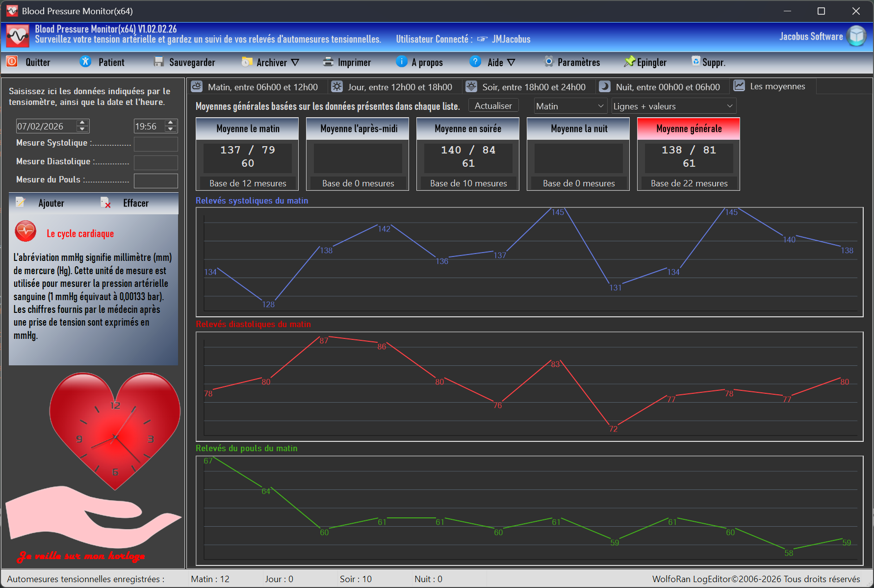The width and height of the screenshot is (874, 588).
Task: Click the Suppr. recycle icon
Action: click(x=695, y=62)
